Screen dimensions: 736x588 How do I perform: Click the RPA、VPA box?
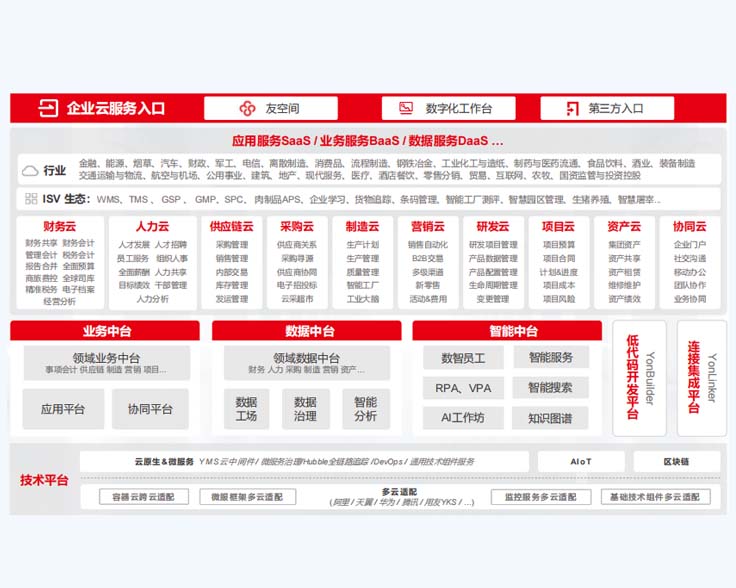[x=463, y=388]
